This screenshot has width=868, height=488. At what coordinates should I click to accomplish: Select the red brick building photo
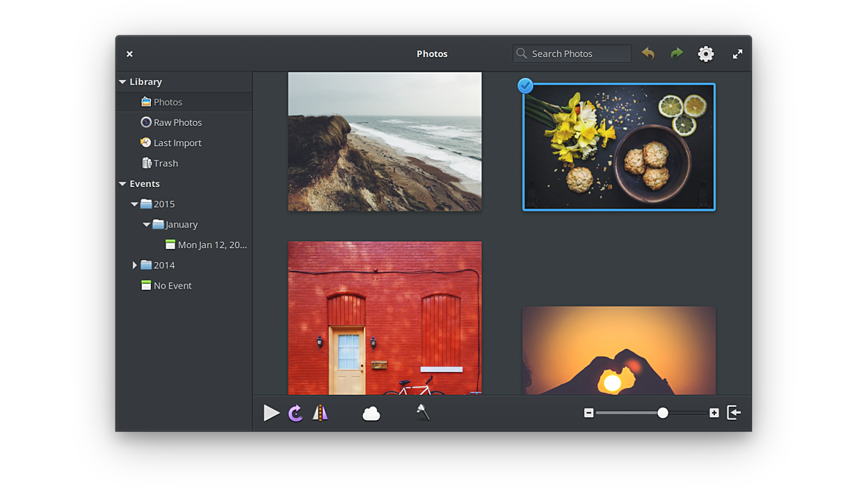point(385,318)
